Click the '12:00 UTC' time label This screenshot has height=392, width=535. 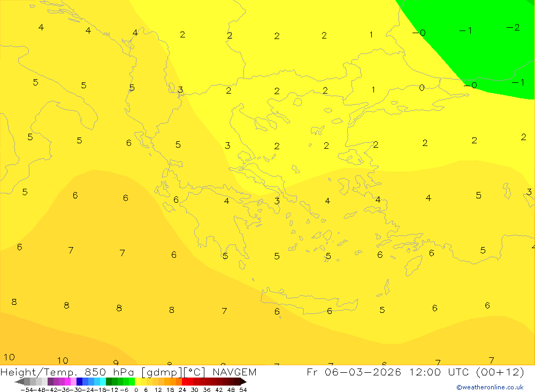click(x=440, y=372)
